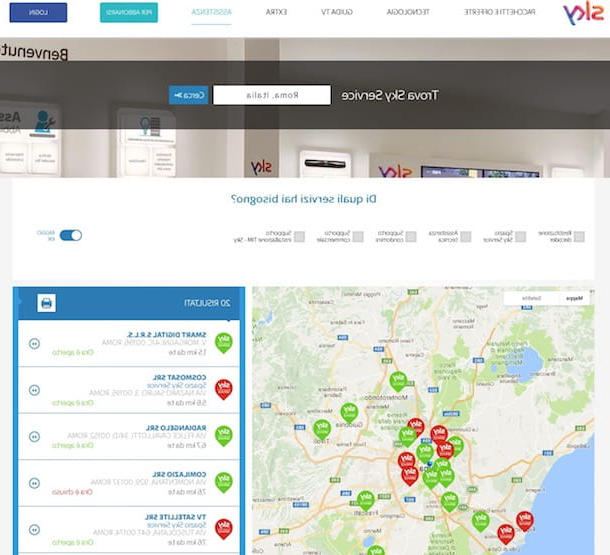The image size is (610, 555).
Task: Click the 'Trova Sky Service' heading text
Action: 390,95
